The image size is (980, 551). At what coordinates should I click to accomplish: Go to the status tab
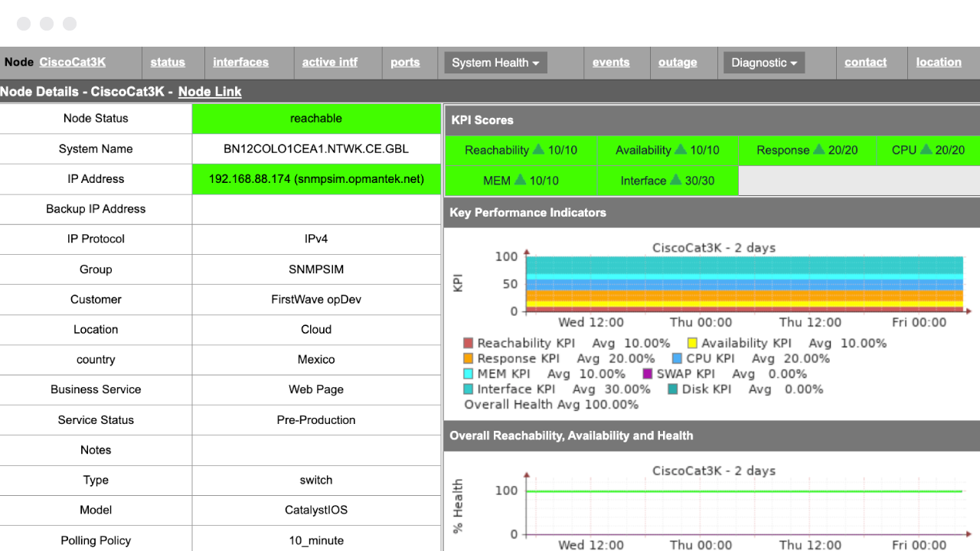pos(168,63)
